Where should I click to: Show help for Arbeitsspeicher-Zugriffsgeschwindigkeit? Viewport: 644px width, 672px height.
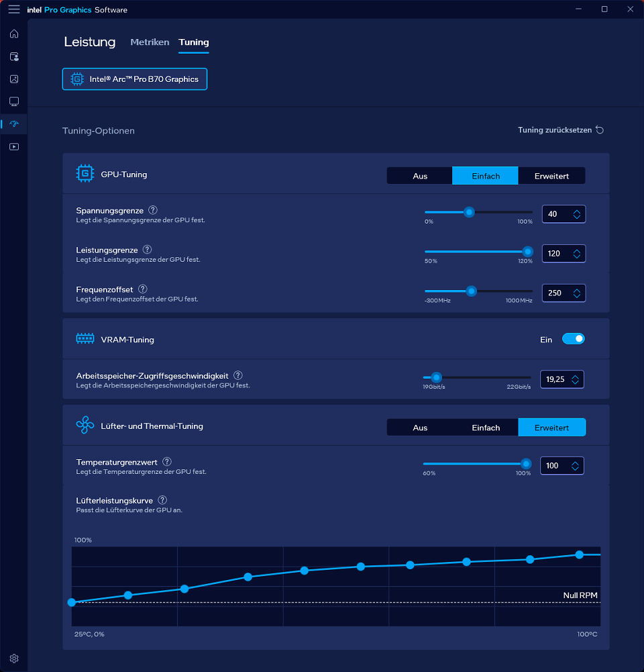pyautogui.click(x=238, y=375)
